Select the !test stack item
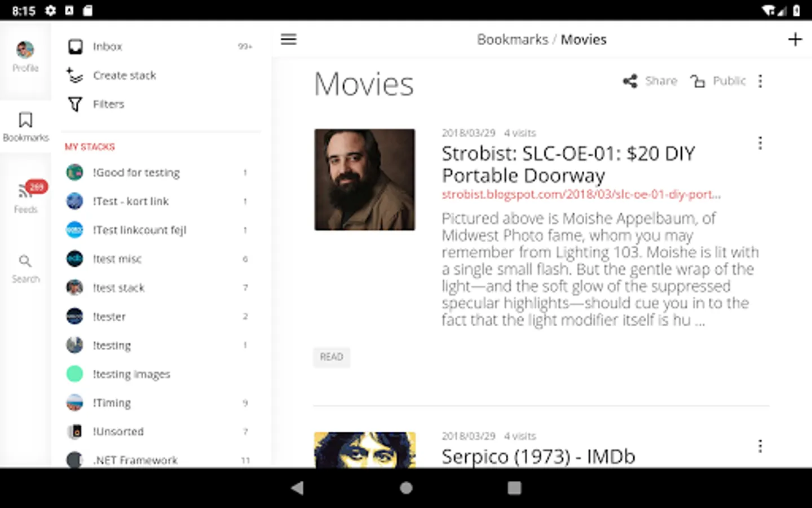The image size is (812, 508). pyautogui.click(x=158, y=288)
